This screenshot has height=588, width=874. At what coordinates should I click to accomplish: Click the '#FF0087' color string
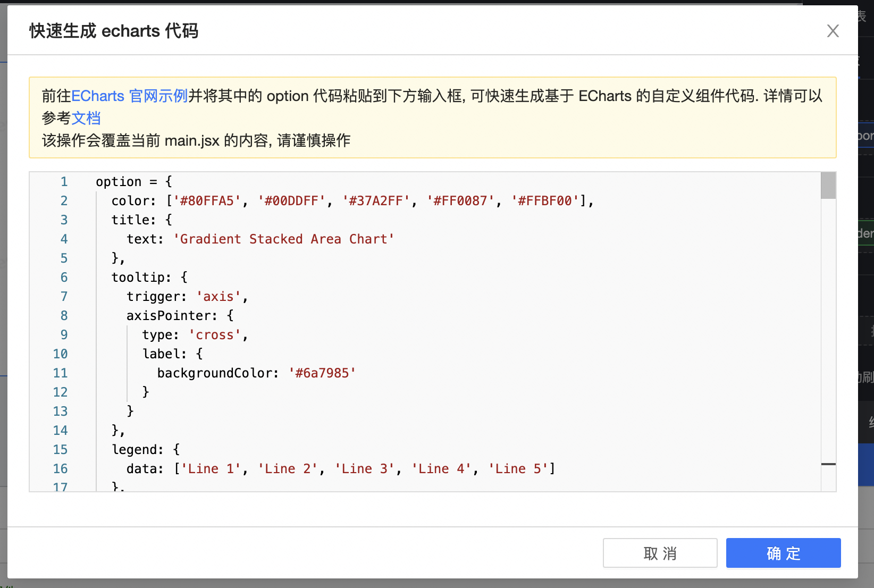point(460,201)
